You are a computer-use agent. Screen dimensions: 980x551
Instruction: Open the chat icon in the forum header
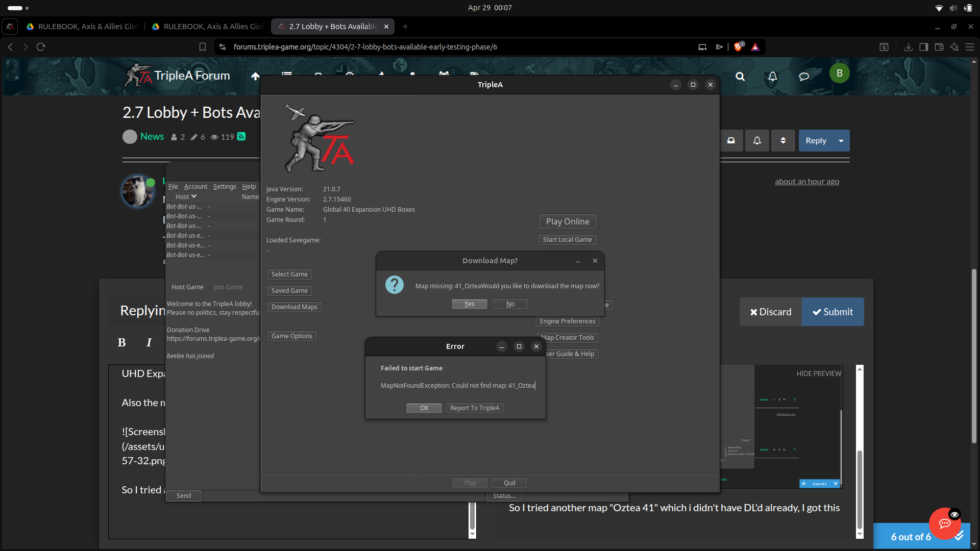pyautogui.click(x=804, y=77)
